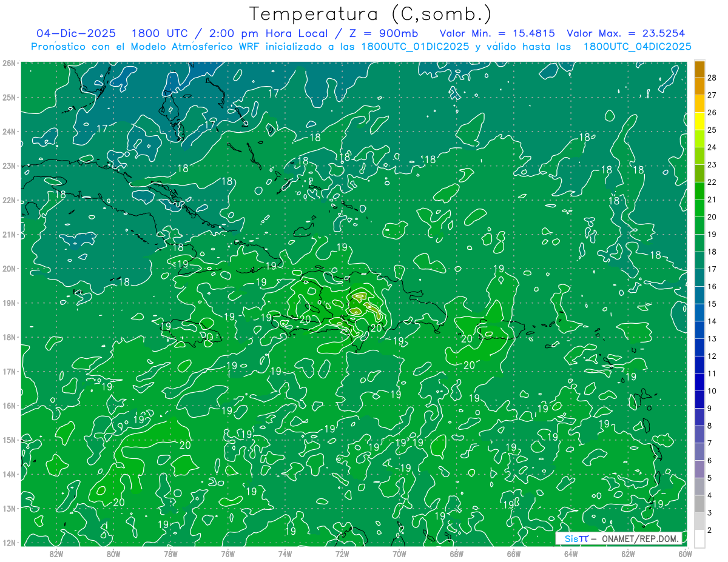Click the '26N' latitude axis label
Viewport: 728px width, 562px height.
[8, 63]
